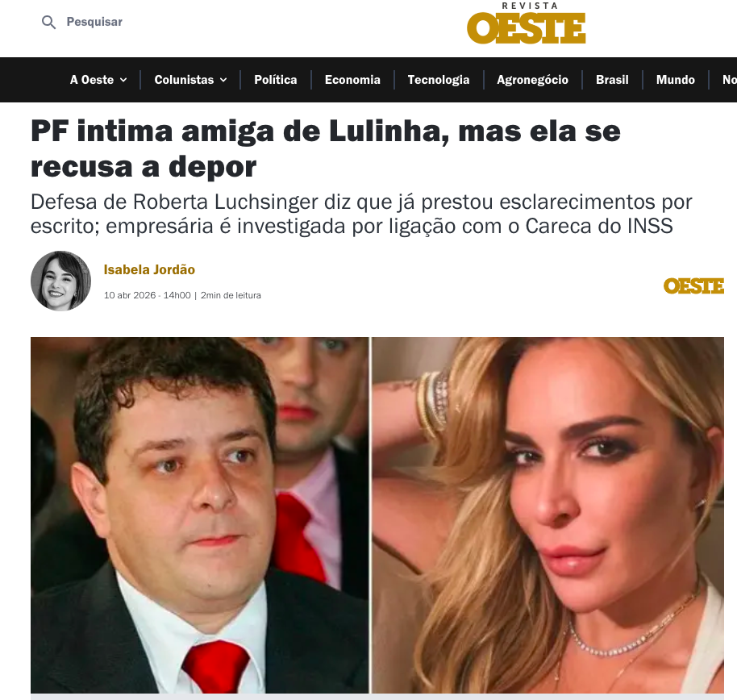This screenshot has height=700, width=737.
Task: Click the search magnifier icon
Action: 48,22
